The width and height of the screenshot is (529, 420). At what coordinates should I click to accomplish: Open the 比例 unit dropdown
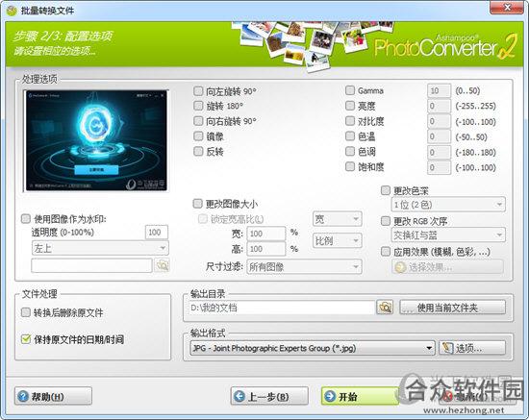click(337, 240)
